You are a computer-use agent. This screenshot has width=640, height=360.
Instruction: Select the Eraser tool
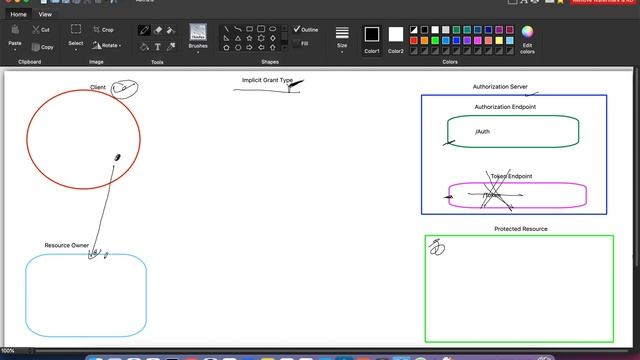pos(158,30)
